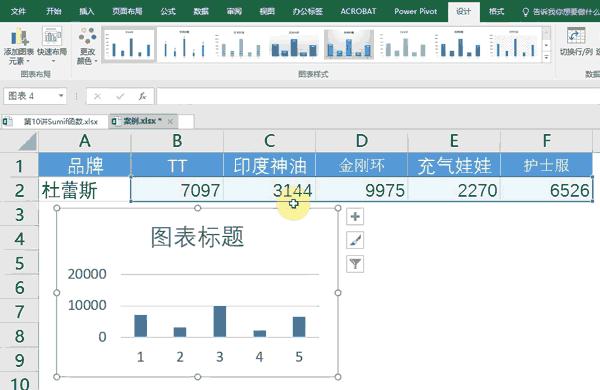The height and width of the screenshot is (390, 600).
Task: Click the chart's top-right resize handle
Action: [338, 208]
